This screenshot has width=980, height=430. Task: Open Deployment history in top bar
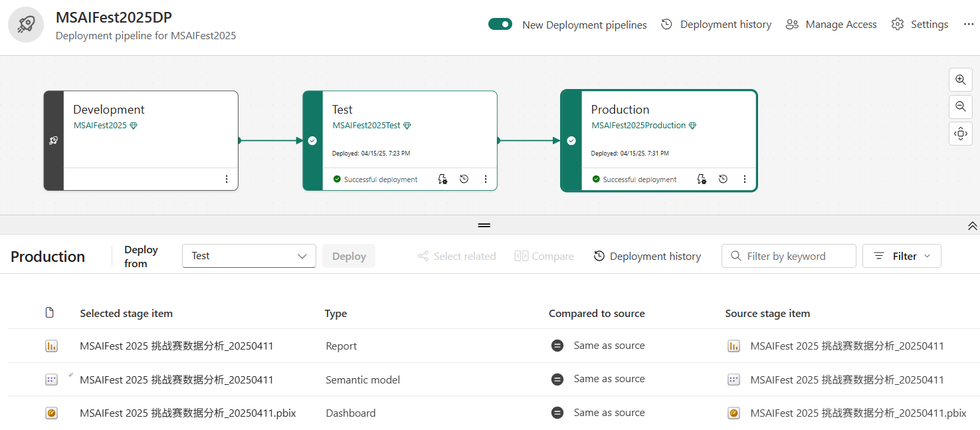click(x=716, y=25)
